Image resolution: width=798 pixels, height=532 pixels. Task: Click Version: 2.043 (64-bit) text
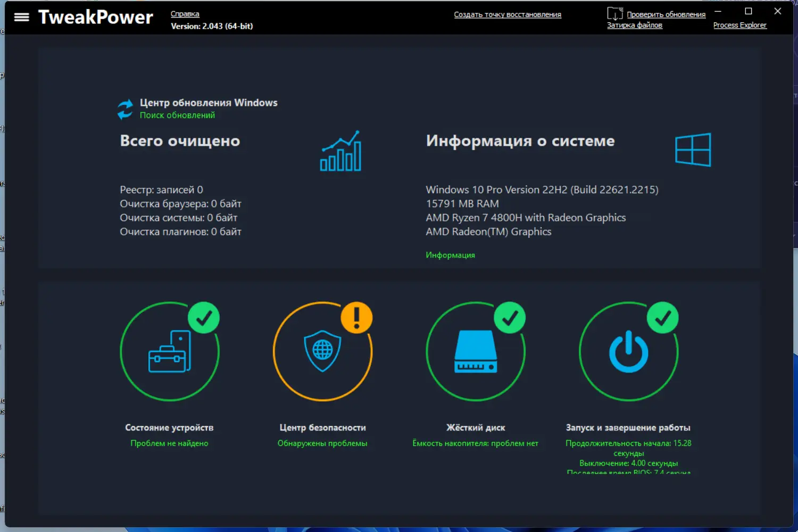tap(212, 26)
